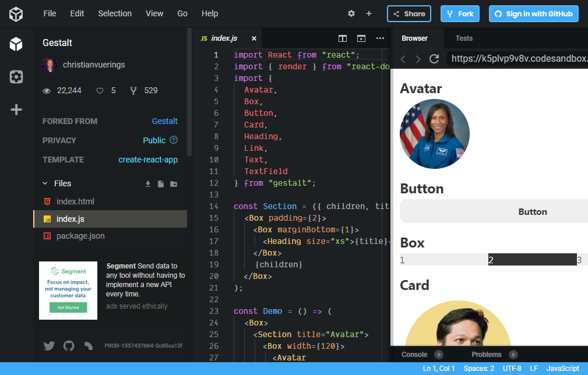Click the CodeSandbox logo

tap(16, 14)
